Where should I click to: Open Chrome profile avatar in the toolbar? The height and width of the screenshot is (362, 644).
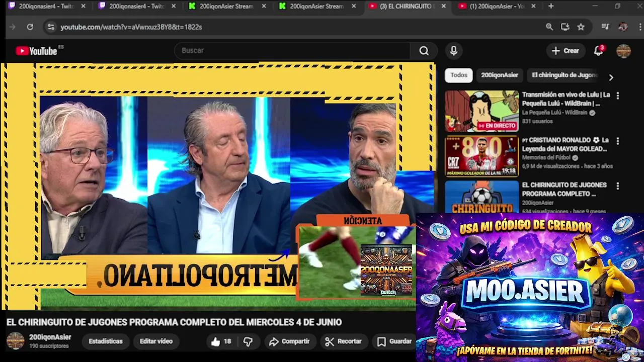tap(623, 27)
